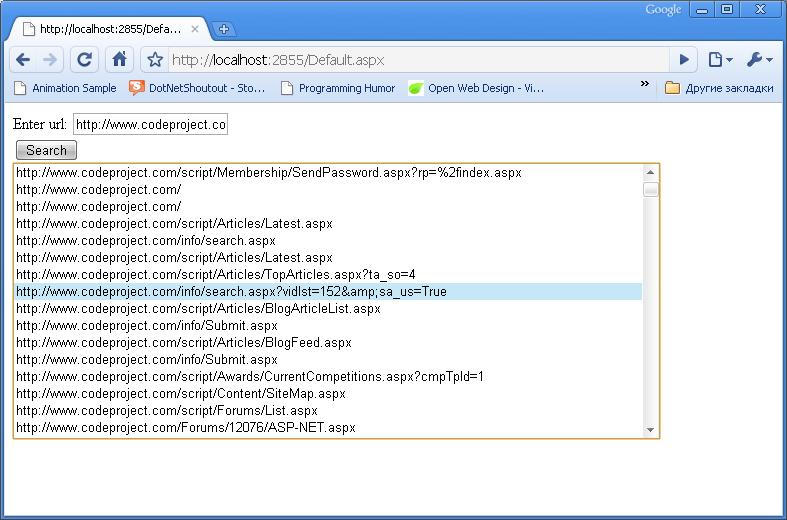Click the list scrollbar down arrow
The width and height of the screenshot is (787, 520).
coord(650,430)
